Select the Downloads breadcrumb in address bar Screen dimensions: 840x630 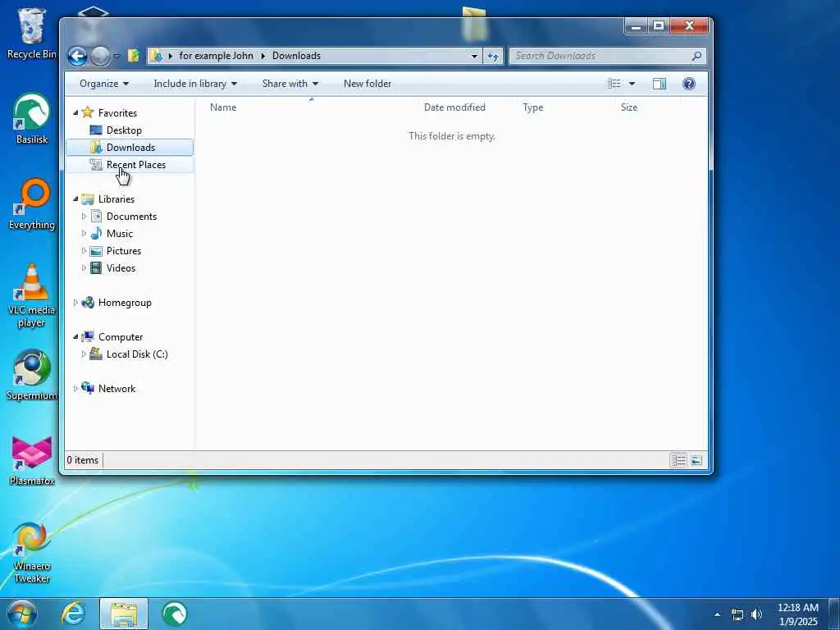click(x=296, y=56)
